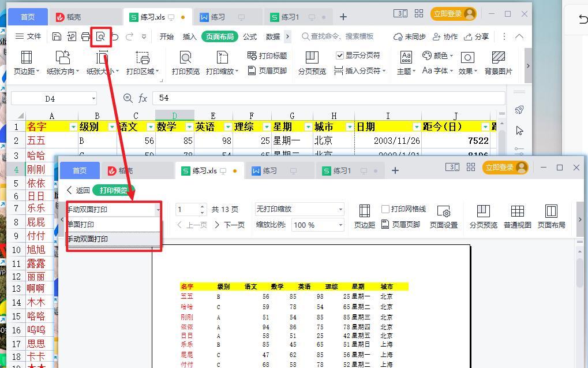588x368 pixels.
Task: Switch to the 首页 tab in the back window
Action: (x=28, y=17)
